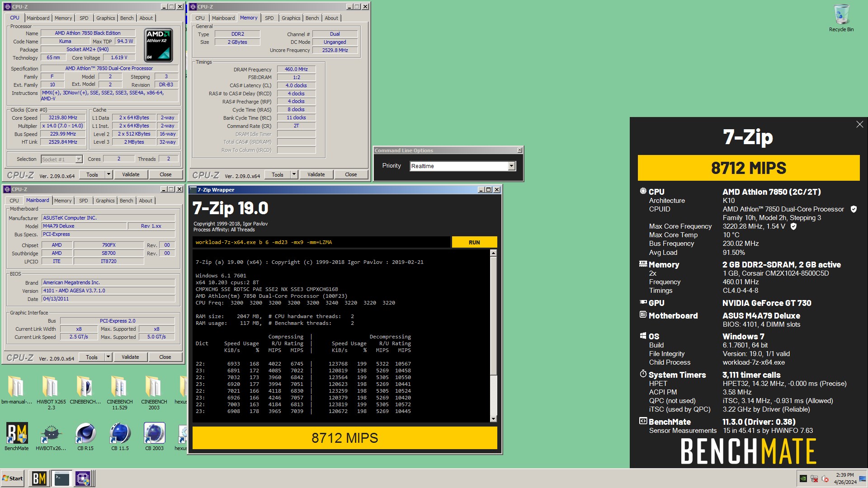The image size is (868, 488).
Task: Click the taskbar clock showing 2:39 PM
Action: tap(845, 479)
